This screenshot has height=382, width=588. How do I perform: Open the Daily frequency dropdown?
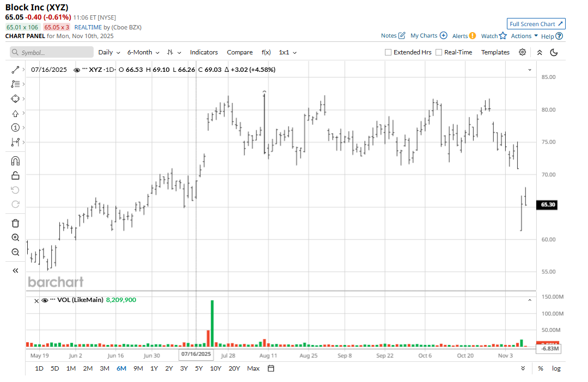point(109,52)
